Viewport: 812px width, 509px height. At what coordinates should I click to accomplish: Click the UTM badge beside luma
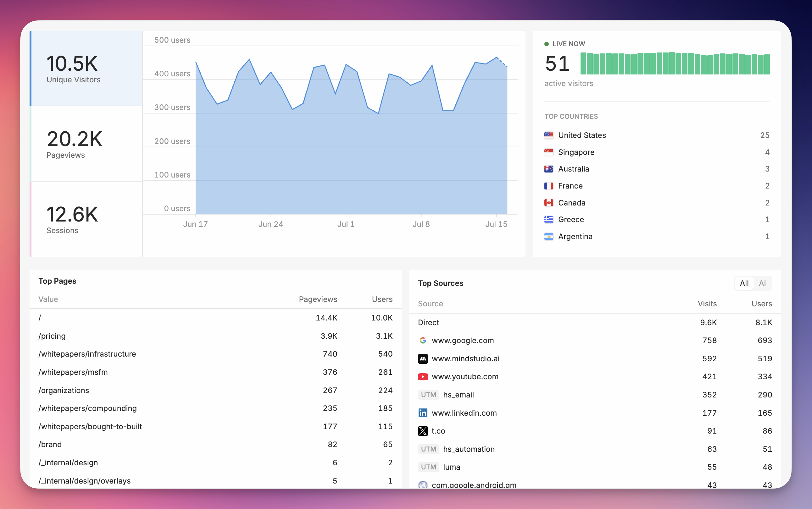[429, 467]
